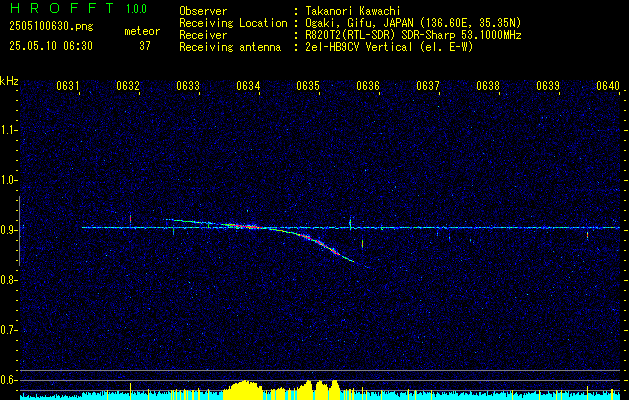Select the location text Ogaki, Gifu, JAPAN
The image size is (629, 400).
pos(357,23)
